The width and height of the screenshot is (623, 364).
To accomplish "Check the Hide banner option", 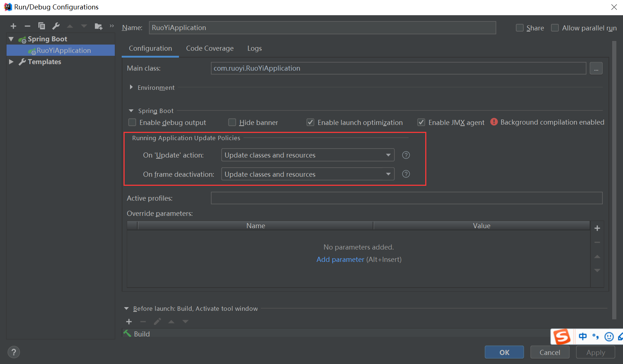I will (x=232, y=122).
